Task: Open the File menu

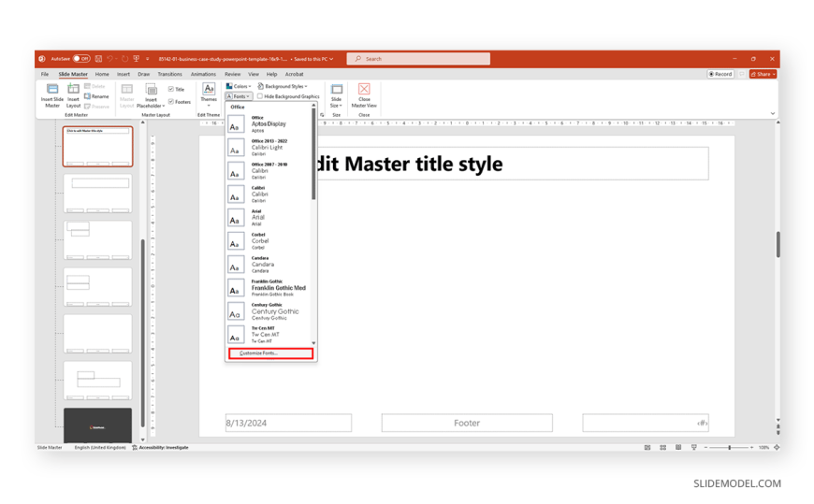Action: 45,74
